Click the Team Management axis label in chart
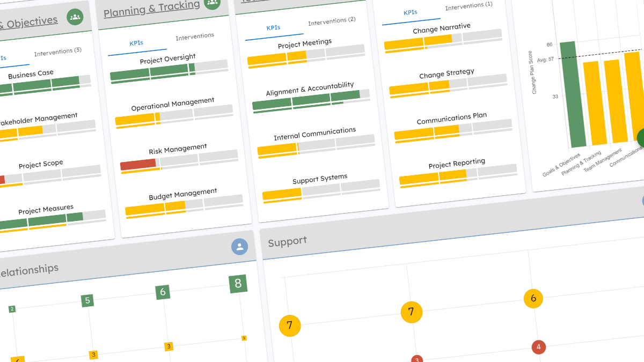Screen dimensions: 644x362 coord(603,159)
